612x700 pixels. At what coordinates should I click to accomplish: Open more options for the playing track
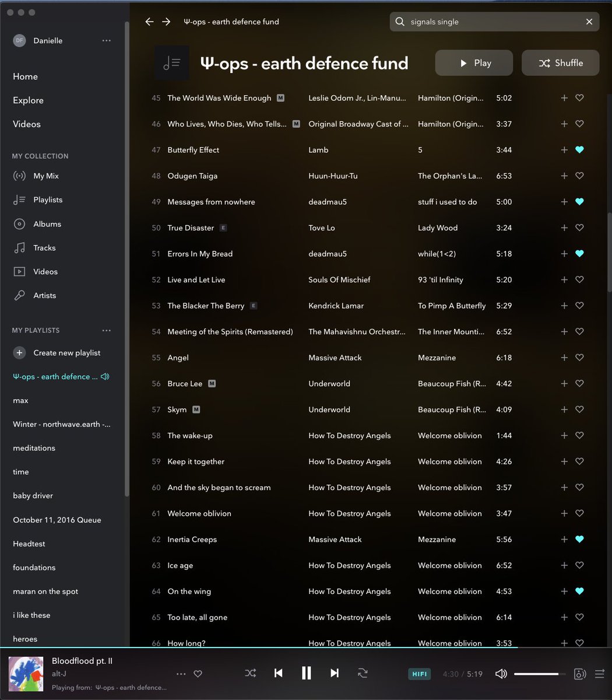(x=181, y=674)
